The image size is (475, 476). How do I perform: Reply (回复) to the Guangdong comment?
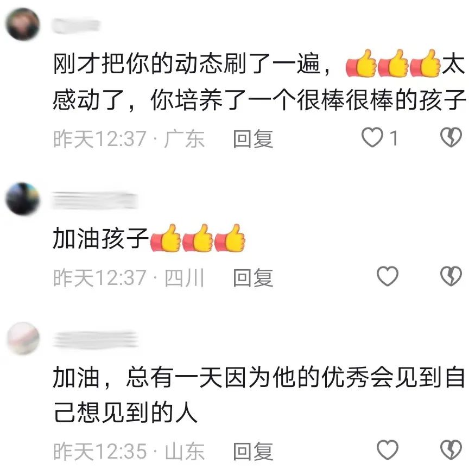[253, 139]
